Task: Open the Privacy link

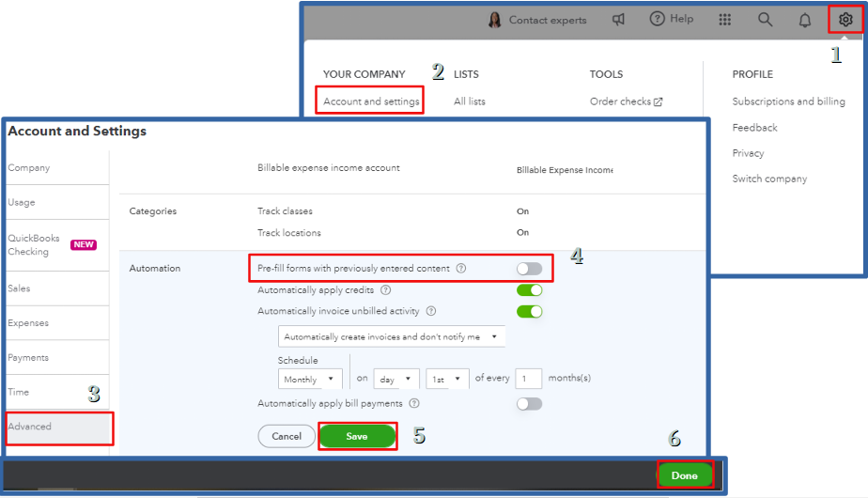Action: (748, 153)
